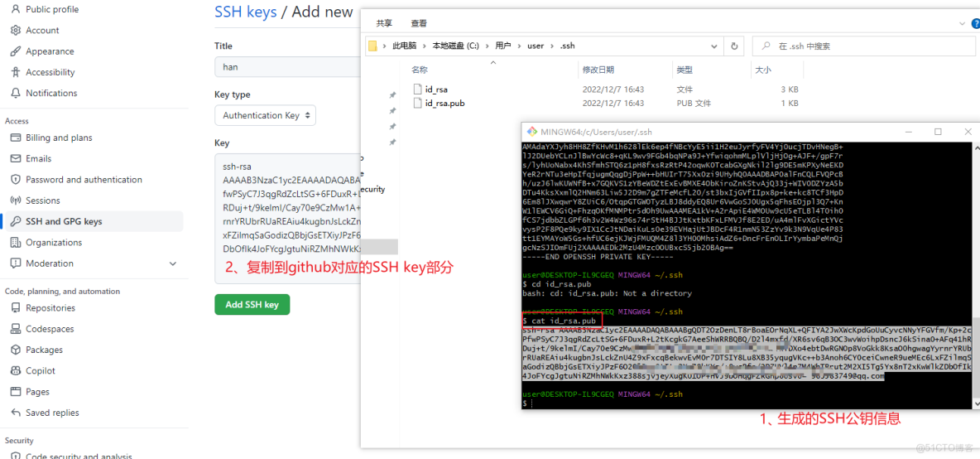Click the Account gear icon
This screenshot has height=459, width=980.
click(16, 30)
